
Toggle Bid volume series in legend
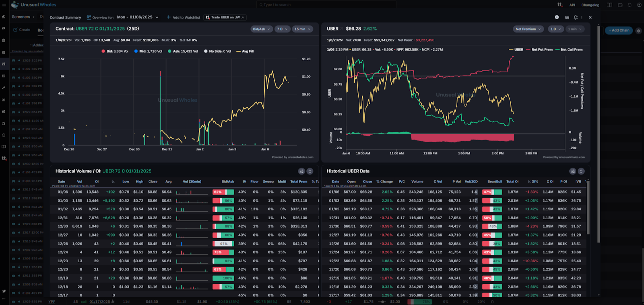(x=115, y=51)
